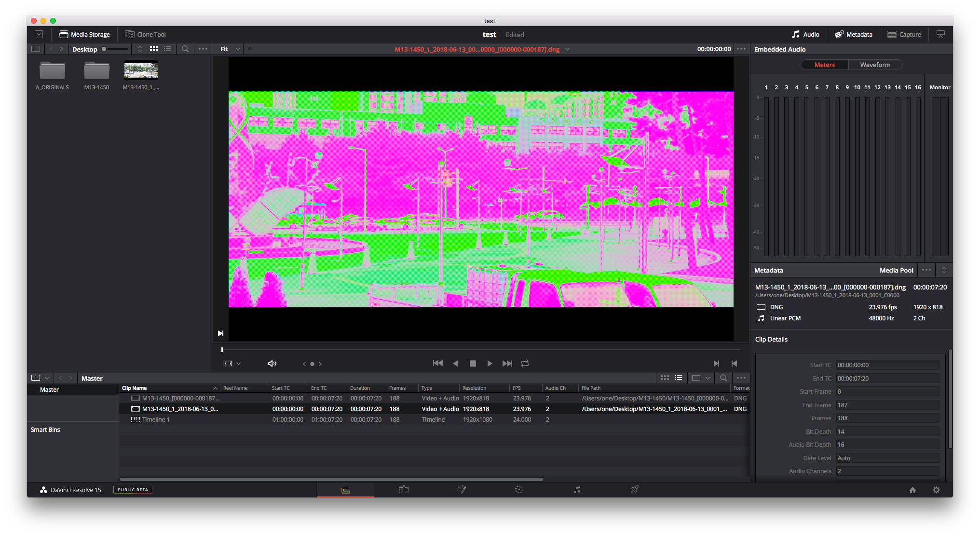The width and height of the screenshot is (980, 536).
Task: Toggle the Audio panel button
Action: 805,34
